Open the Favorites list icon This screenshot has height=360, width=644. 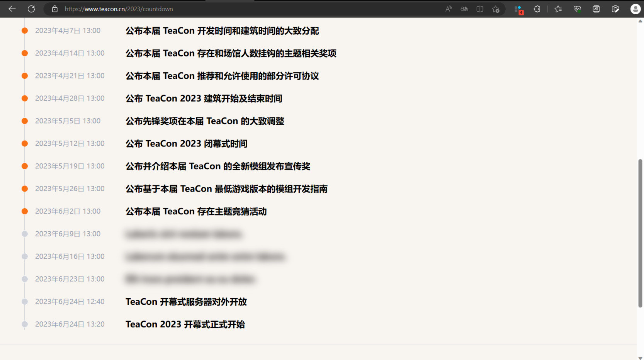tap(558, 9)
